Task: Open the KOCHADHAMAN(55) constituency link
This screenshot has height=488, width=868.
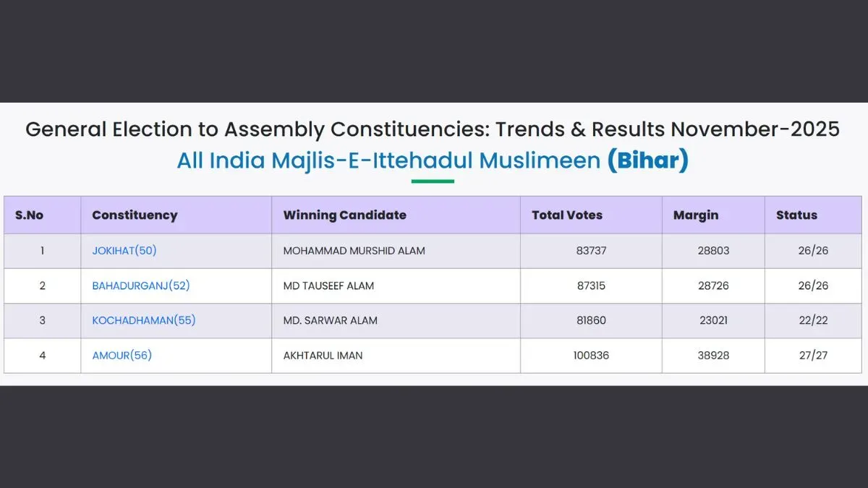Action: coord(143,320)
